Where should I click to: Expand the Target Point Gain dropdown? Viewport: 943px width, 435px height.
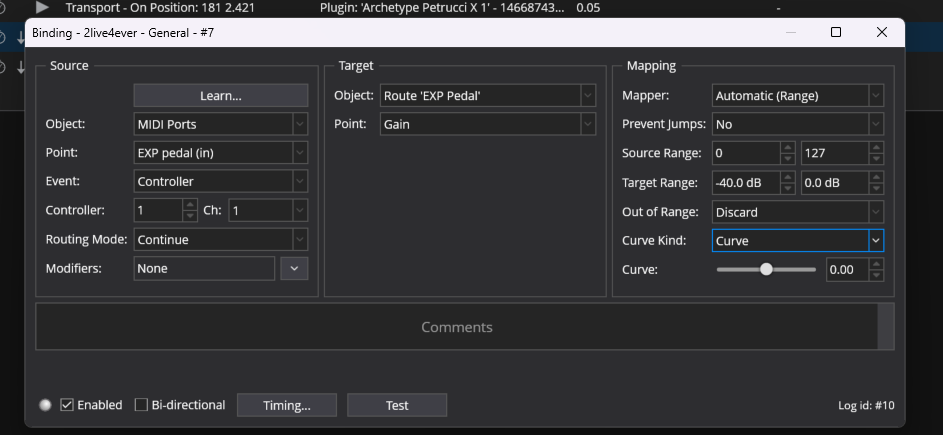(x=487, y=125)
